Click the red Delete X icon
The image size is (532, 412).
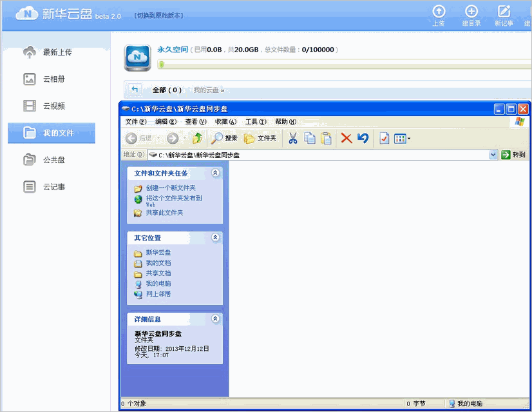[x=347, y=138]
